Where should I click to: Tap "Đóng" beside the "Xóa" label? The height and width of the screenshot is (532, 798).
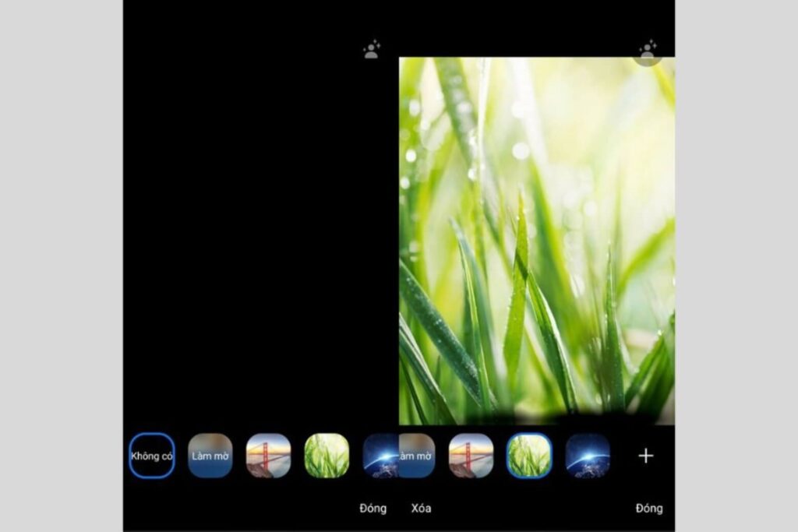click(373, 508)
